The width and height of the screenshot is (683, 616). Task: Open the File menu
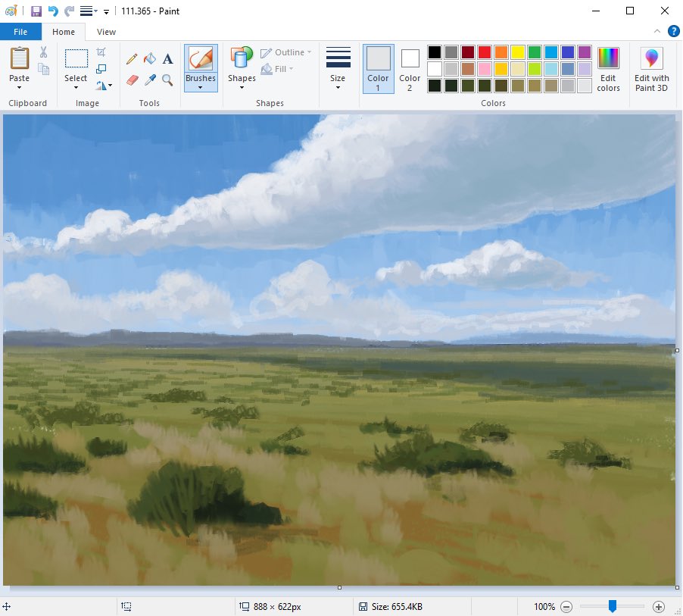point(20,32)
